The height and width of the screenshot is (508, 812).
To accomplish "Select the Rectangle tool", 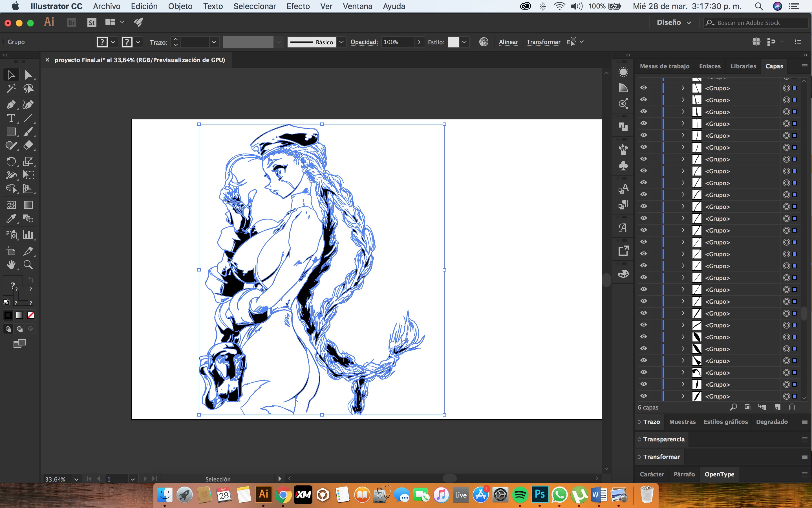I will pos(11,132).
